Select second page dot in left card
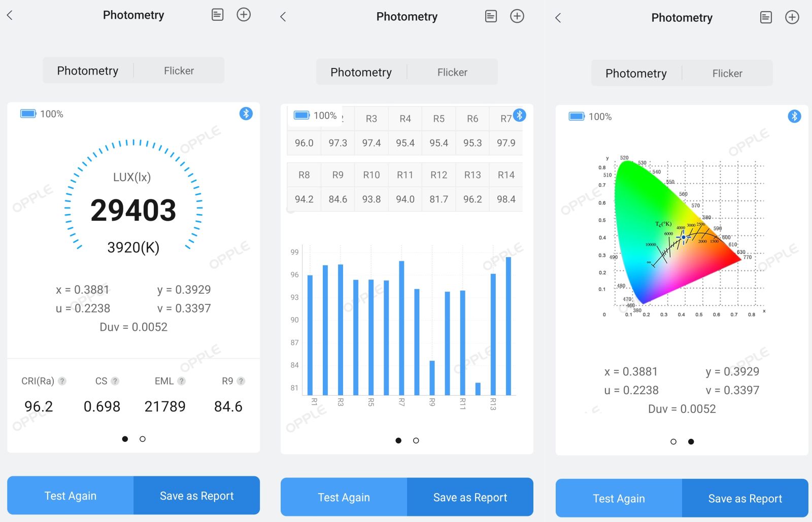Viewport: 812px width, 522px height. coord(143,439)
